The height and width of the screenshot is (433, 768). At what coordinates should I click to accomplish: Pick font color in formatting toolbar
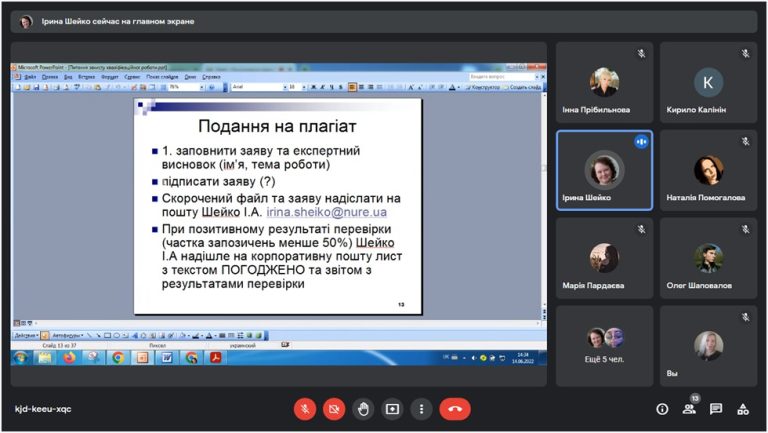(452, 87)
